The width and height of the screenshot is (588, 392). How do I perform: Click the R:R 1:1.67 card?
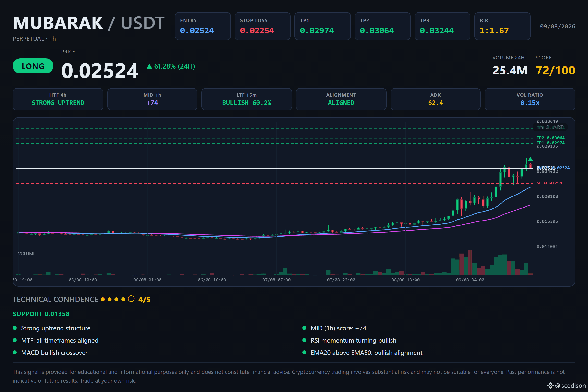coord(502,26)
